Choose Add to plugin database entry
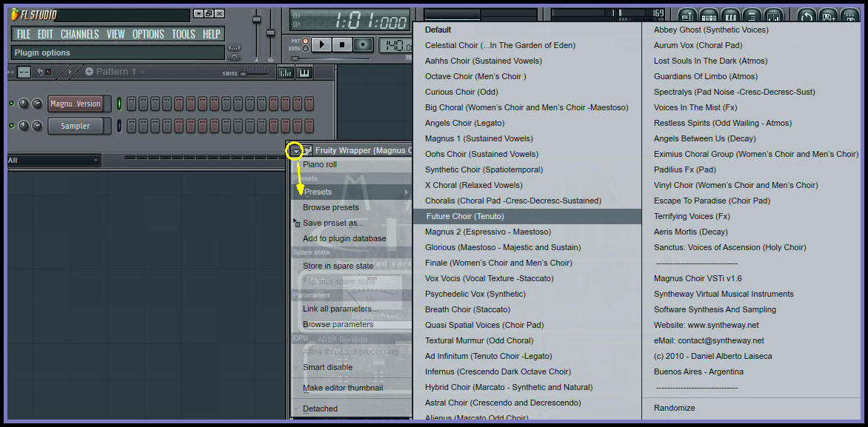Image resolution: width=868 pixels, height=427 pixels. [x=352, y=238]
